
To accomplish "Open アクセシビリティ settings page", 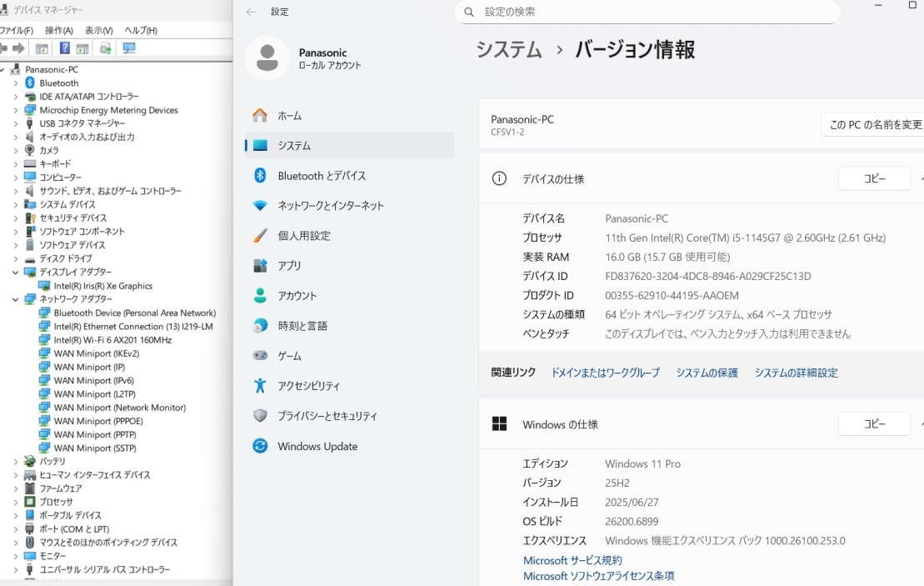I will (308, 386).
